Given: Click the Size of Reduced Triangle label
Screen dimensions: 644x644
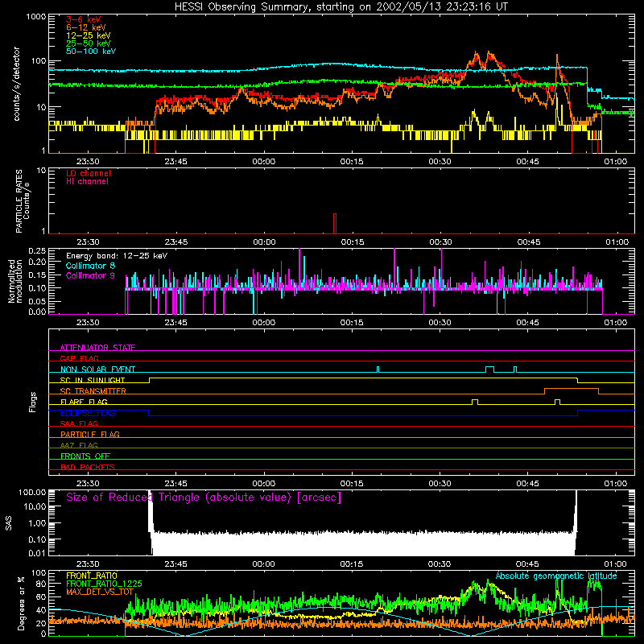Looking at the screenshot, I should pos(204,497).
